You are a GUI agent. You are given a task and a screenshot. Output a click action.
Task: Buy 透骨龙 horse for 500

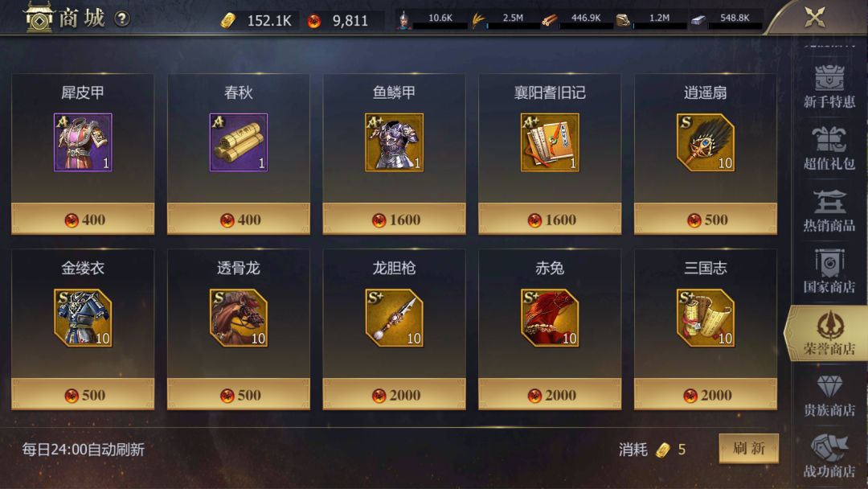[x=239, y=394]
